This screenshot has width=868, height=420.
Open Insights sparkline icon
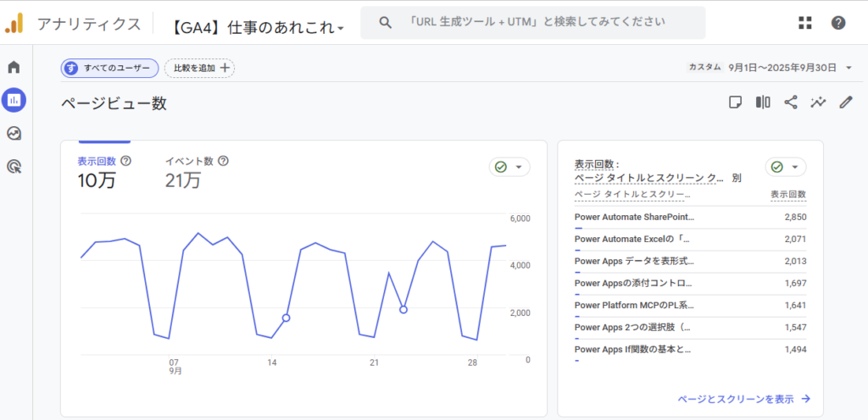click(x=818, y=102)
